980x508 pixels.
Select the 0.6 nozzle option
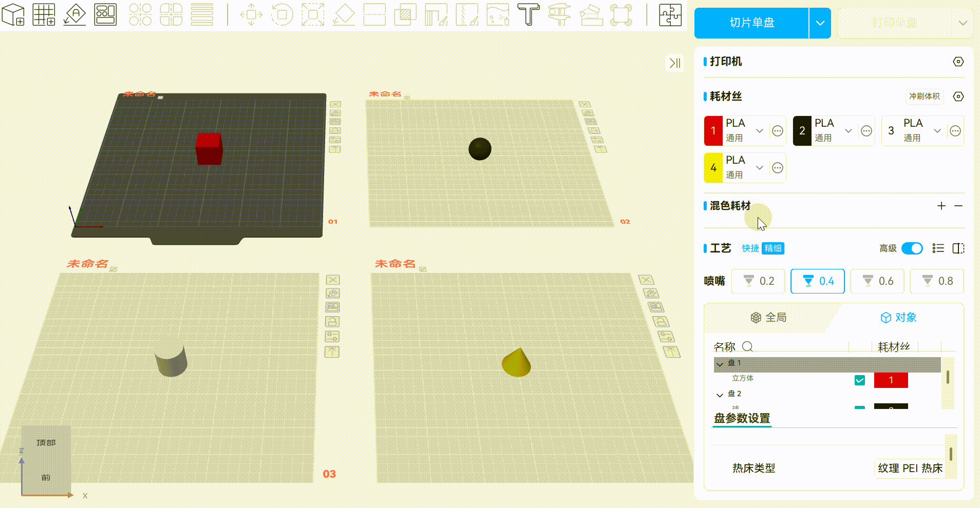tap(877, 281)
